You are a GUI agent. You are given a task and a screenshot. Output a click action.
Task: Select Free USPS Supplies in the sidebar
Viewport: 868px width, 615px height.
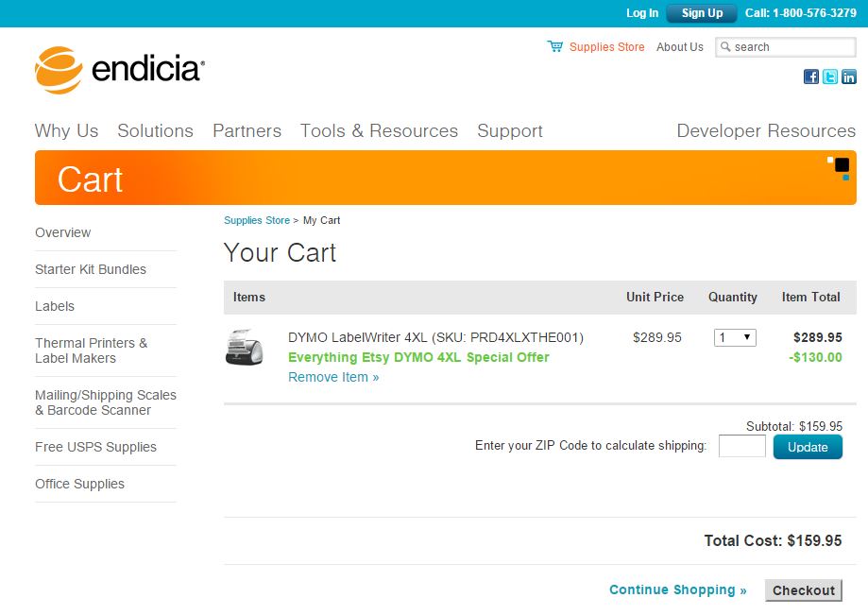95,447
